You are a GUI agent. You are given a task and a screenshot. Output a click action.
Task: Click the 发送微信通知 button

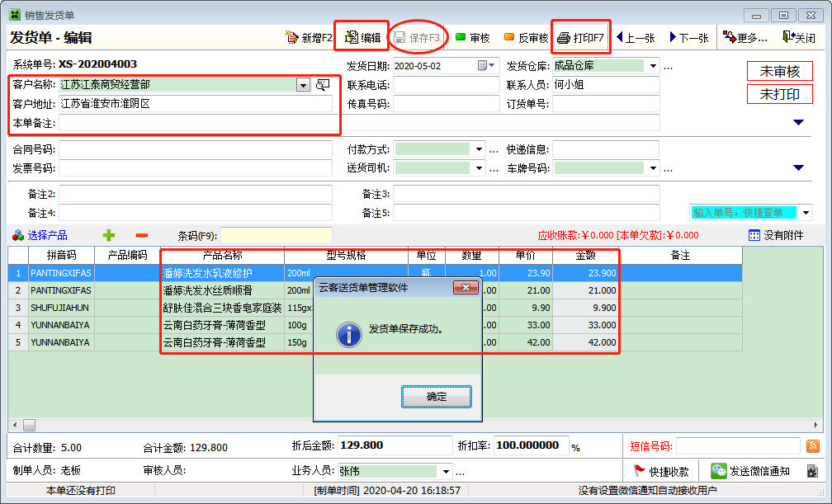pyautogui.click(x=751, y=471)
